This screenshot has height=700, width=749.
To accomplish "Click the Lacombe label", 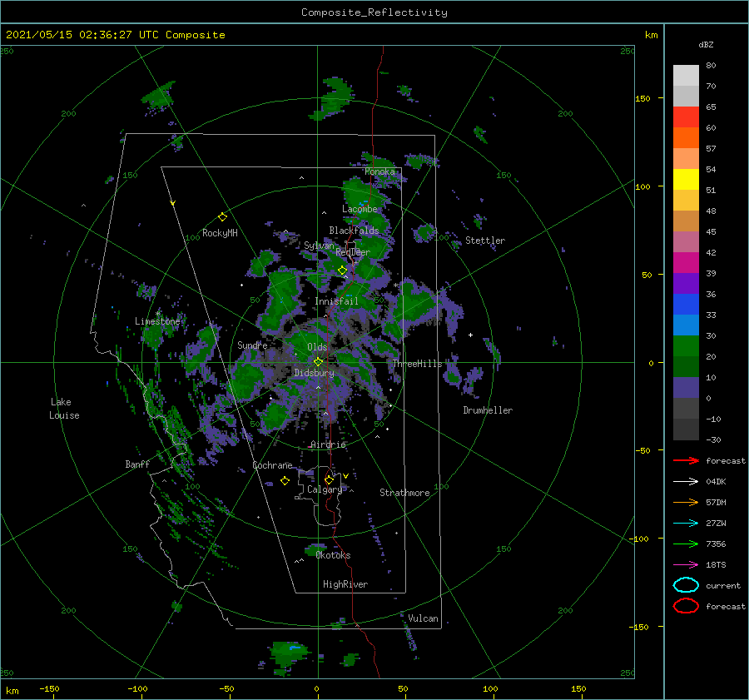I will [360, 209].
